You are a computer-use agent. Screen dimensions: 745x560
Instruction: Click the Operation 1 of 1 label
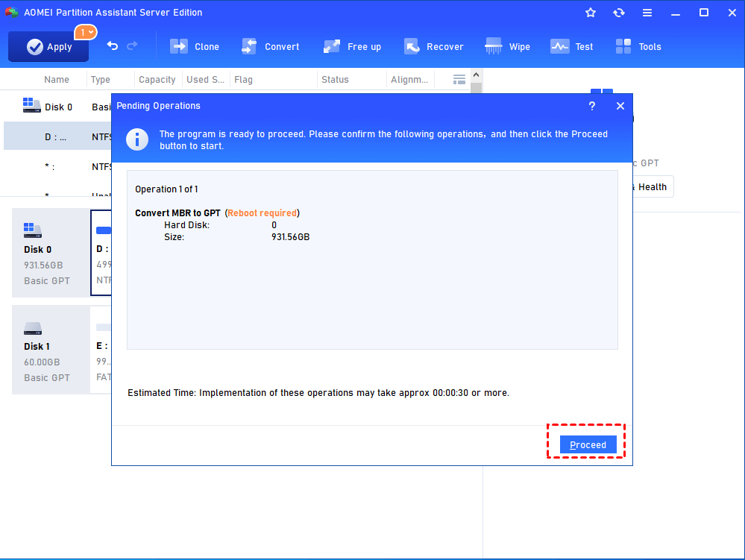click(x=166, y=189)
